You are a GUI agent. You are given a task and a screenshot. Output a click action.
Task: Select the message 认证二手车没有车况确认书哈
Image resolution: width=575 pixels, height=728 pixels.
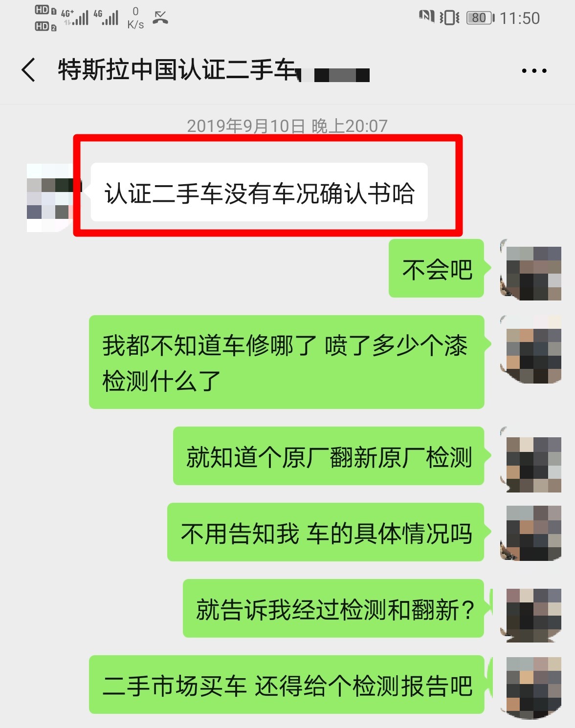tap(259, 193)
